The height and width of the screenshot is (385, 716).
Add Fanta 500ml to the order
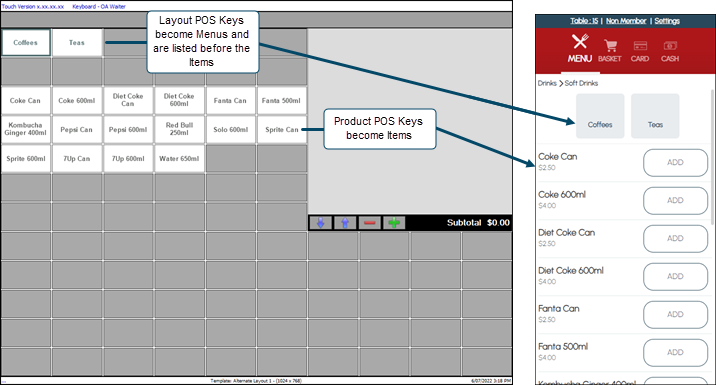click(x=675, y=353)
